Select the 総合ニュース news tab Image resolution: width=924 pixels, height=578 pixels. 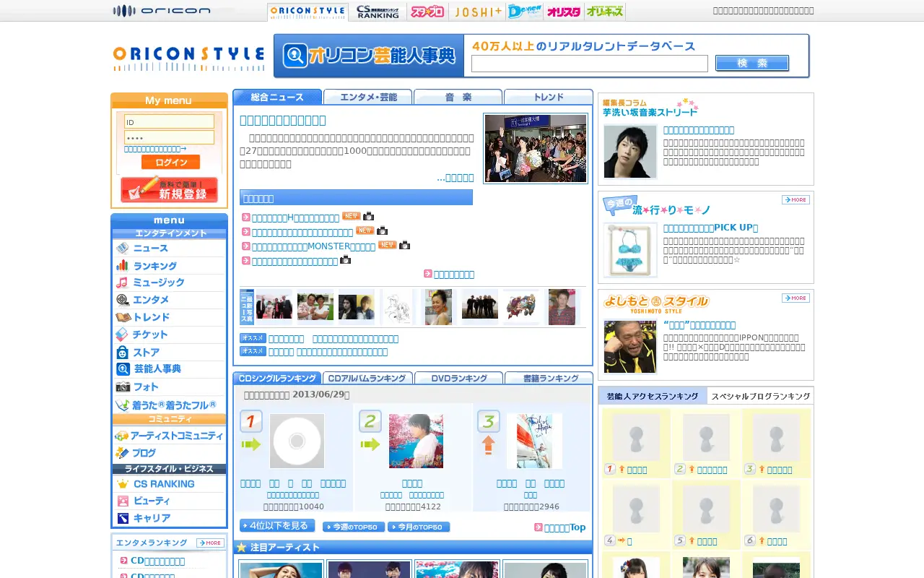tap(277, 97)
